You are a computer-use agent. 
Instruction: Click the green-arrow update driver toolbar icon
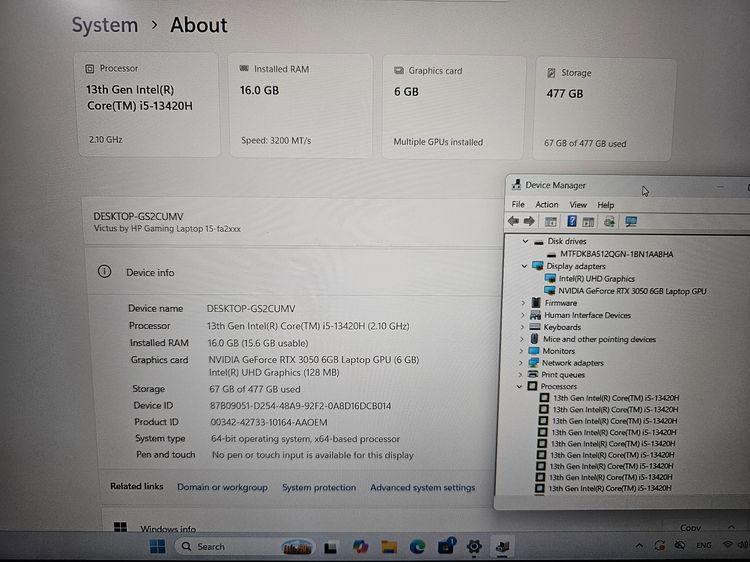click(609, 221)
